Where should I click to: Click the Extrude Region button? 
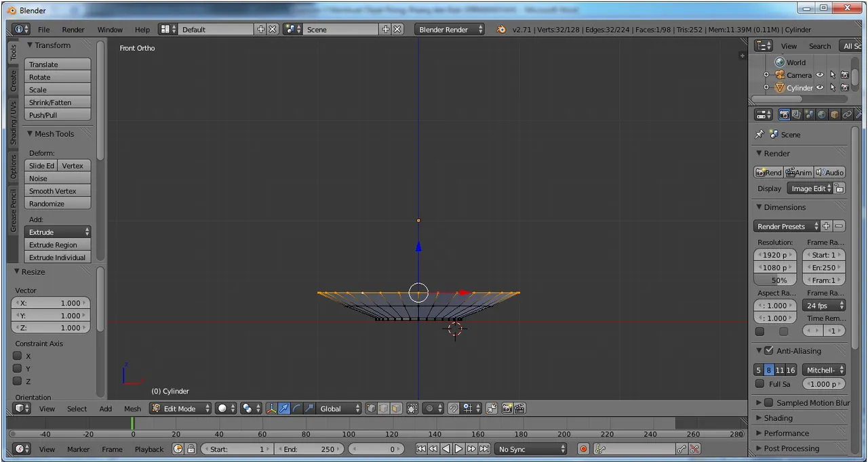[x=58, y=245]
